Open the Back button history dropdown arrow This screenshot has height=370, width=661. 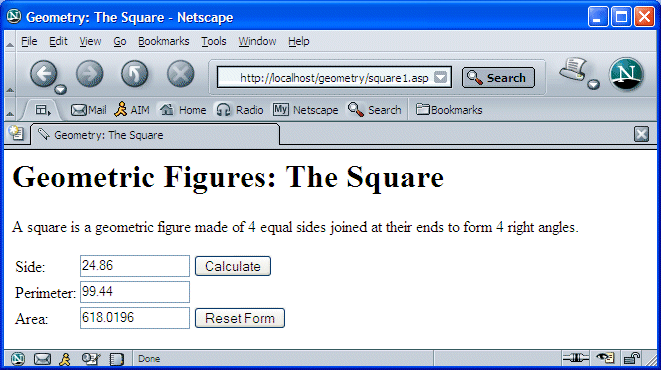click(61, 89)
